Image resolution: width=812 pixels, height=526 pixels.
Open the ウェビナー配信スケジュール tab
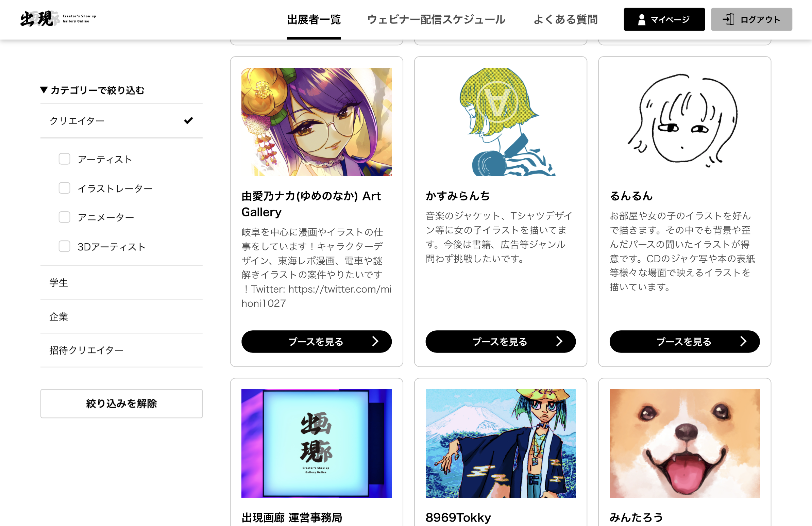point(436,19)
